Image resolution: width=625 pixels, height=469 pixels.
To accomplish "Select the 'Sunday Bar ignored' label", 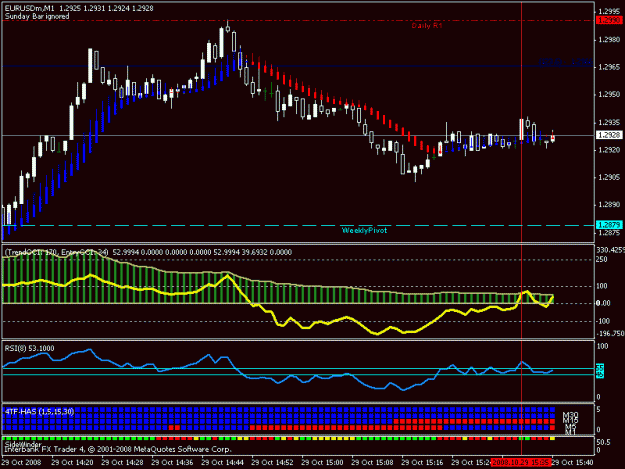I will tap(37, 16).
